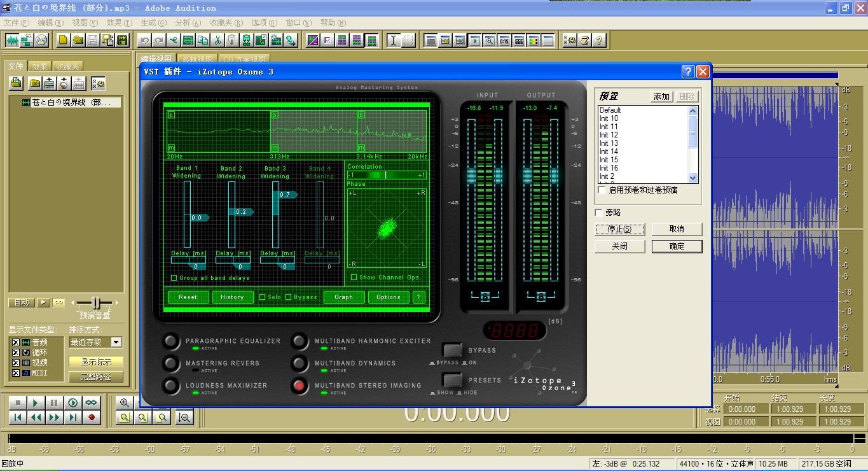Click the circled play-to-end button
This screenshot has width=868, height=471.
(x=73, y=402)
